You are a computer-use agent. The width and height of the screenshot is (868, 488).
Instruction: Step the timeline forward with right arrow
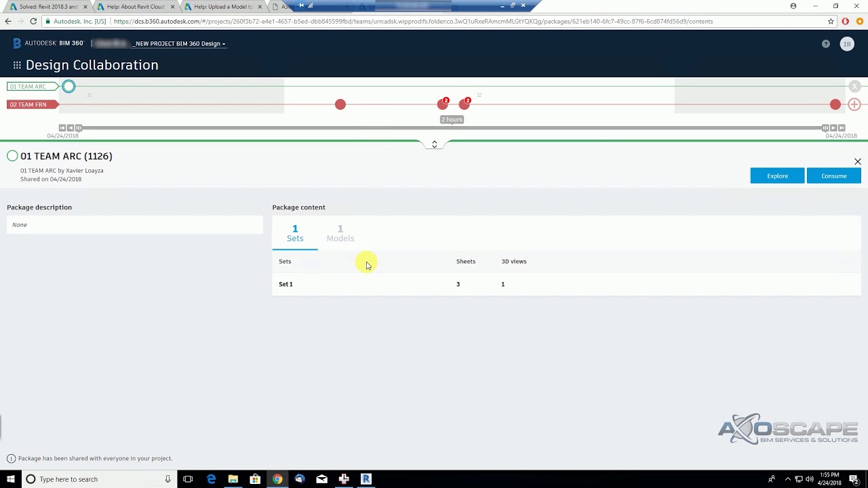click(x=833, y=127)
